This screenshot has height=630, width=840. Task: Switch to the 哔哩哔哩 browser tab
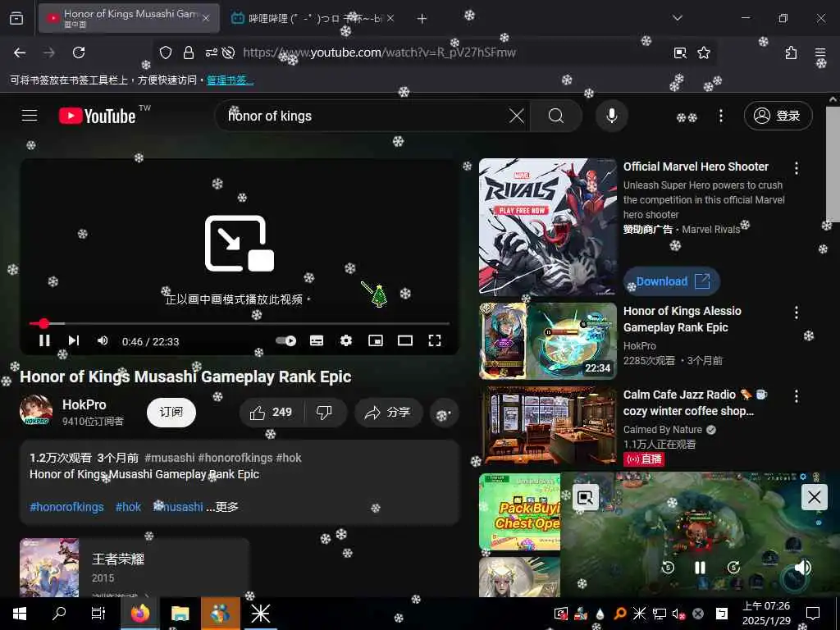(x=312, y=18)
